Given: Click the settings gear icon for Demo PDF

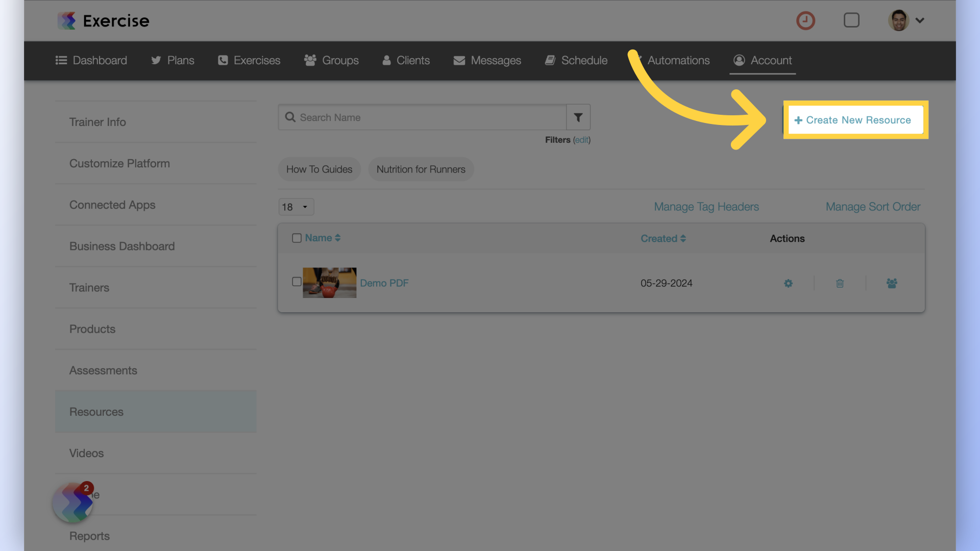Looking at the screenshot, I should [789, 283].
